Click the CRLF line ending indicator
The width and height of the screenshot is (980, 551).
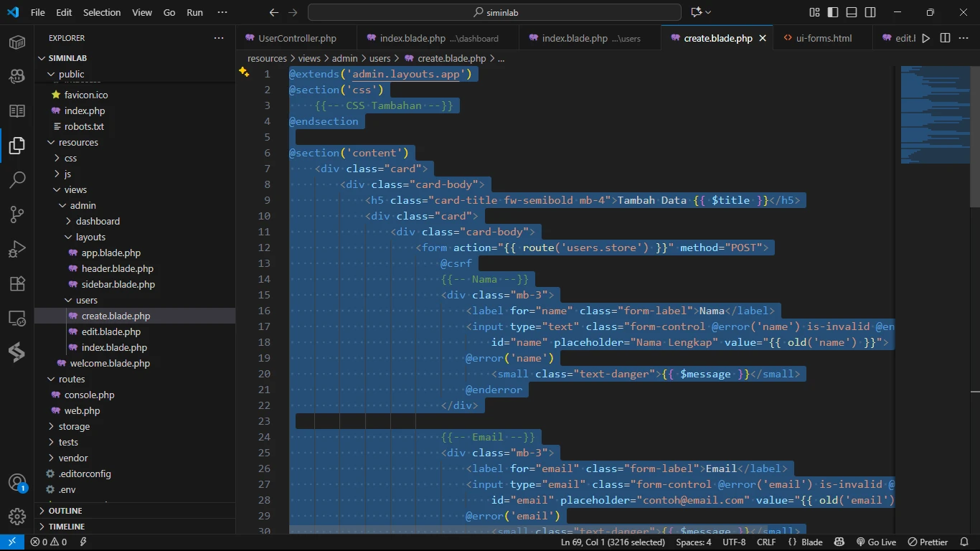(x=766, y=542)
